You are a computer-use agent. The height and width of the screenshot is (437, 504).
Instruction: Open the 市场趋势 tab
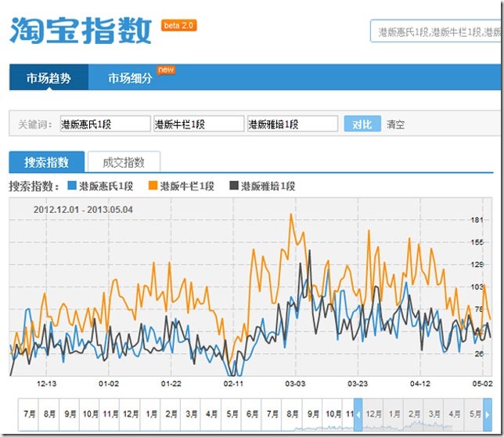pyautogui.click(x=49, y=78)
